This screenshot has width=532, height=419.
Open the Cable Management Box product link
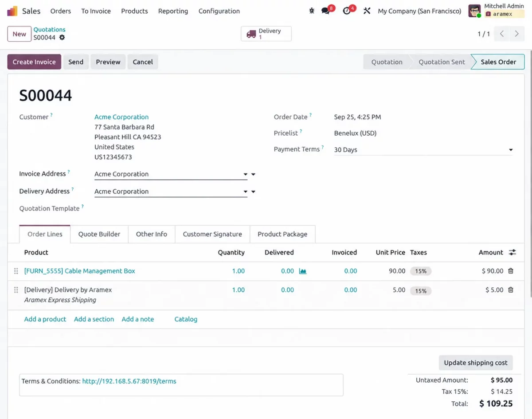coord(80,271)
